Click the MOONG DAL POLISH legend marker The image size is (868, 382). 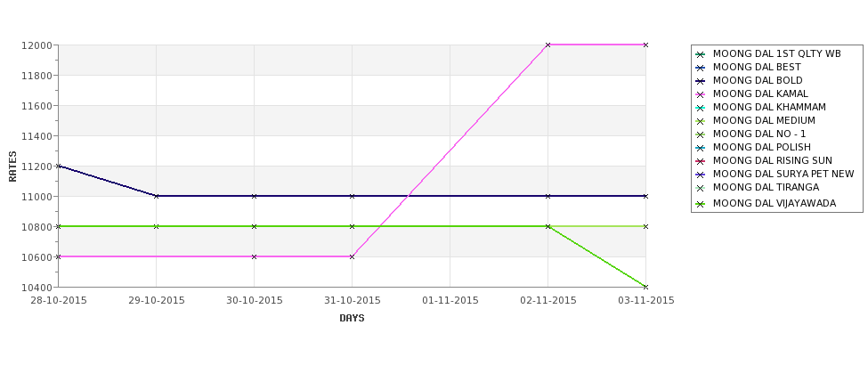[x=701, y=148]
